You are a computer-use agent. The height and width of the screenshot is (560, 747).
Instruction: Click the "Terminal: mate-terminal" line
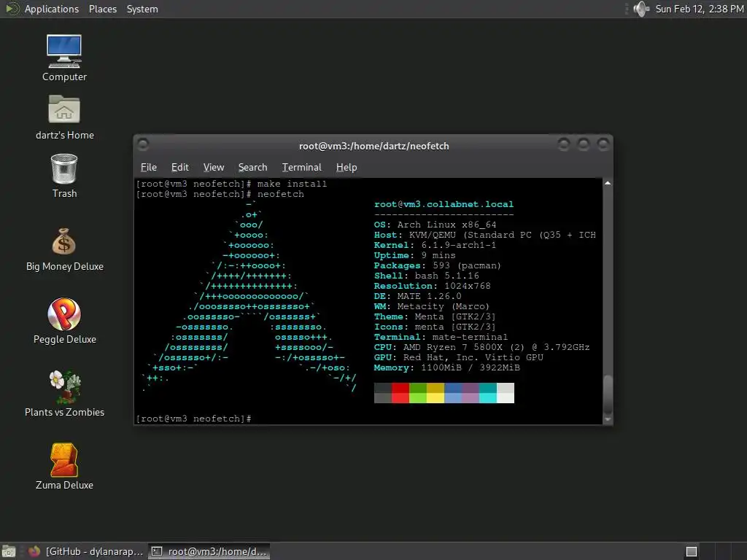(x=441, y=337)
